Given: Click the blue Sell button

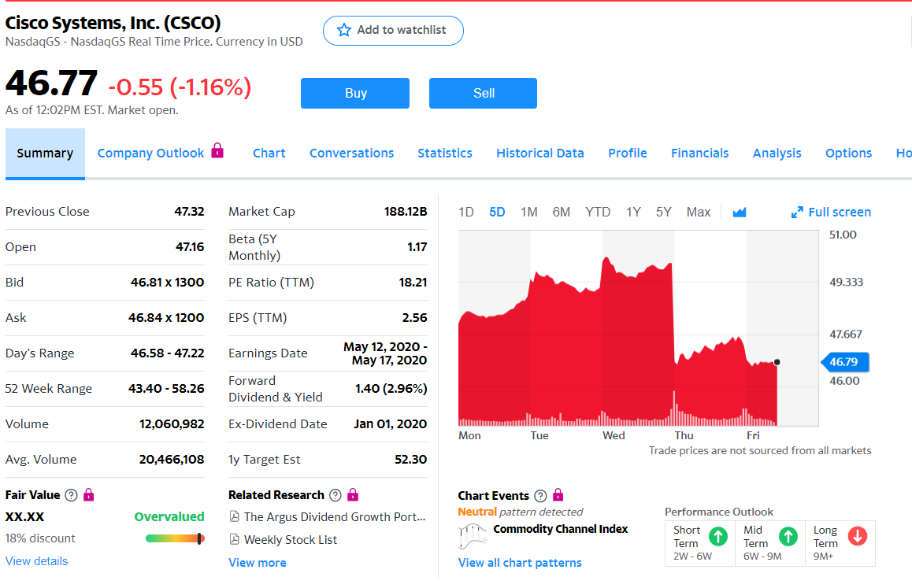Looking at the screenshot, I should pos(483,93).
